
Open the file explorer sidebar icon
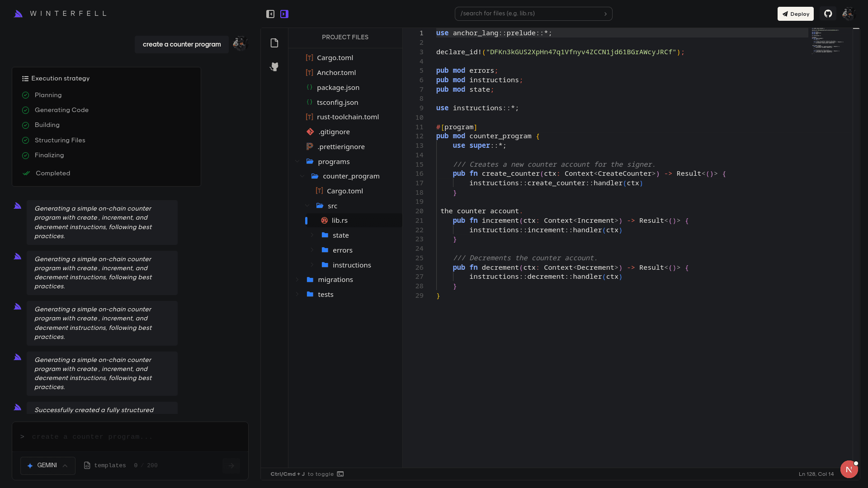[274, 43]
